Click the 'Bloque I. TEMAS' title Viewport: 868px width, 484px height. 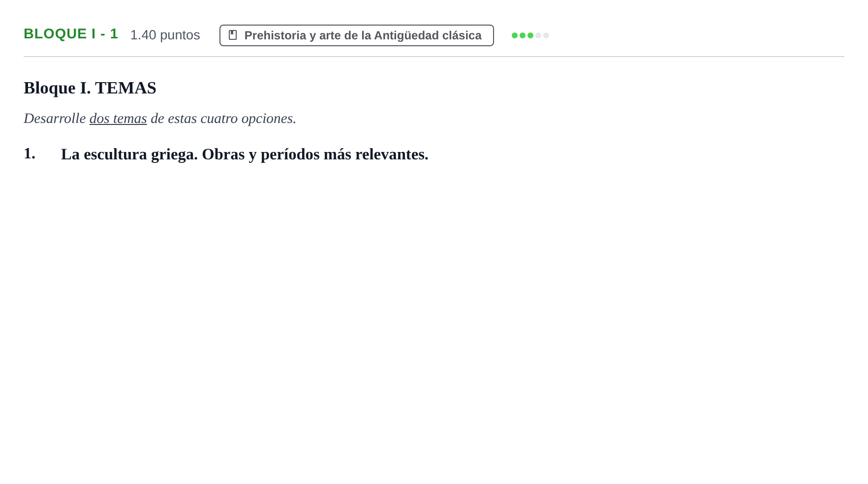pos(90,88)
